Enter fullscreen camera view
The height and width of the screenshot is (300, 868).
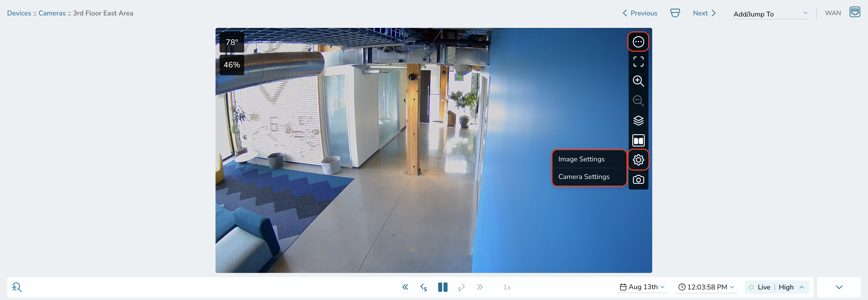(638, 61)
